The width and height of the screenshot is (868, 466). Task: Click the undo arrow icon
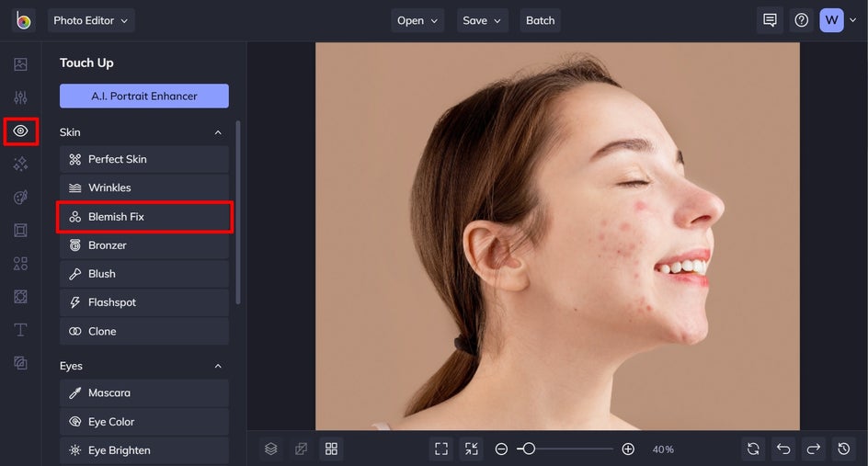click(783, 449)
